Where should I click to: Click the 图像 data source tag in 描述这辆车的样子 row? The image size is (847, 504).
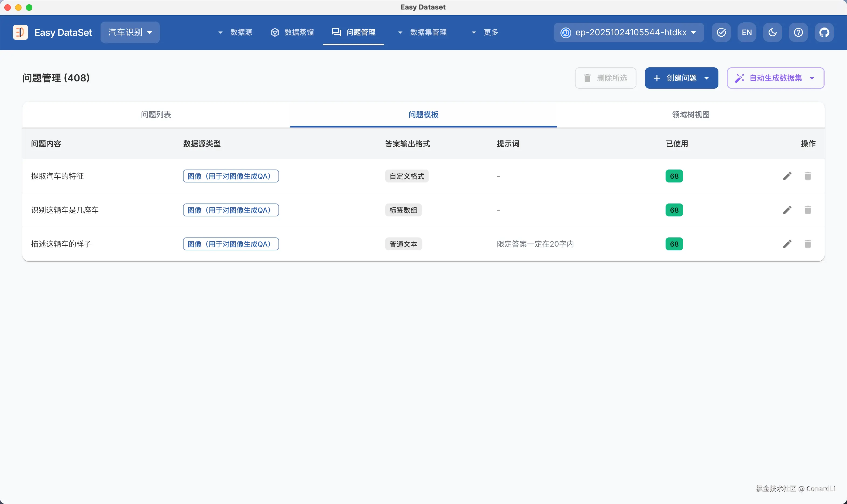point(230,244)
